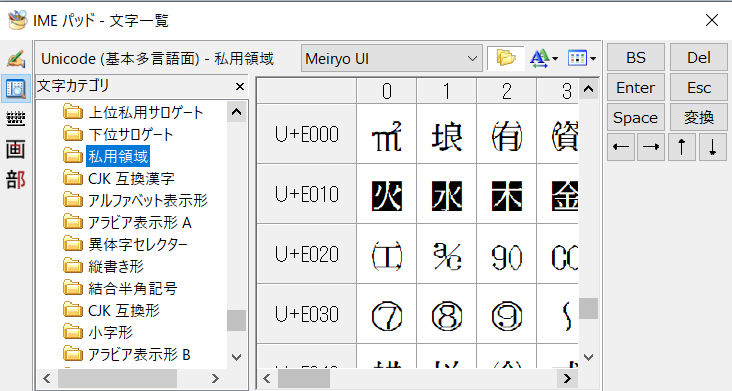Click category tree vertical scrollbar thumb
This screenshot has height=391, width=732.
tap(237, 321)
